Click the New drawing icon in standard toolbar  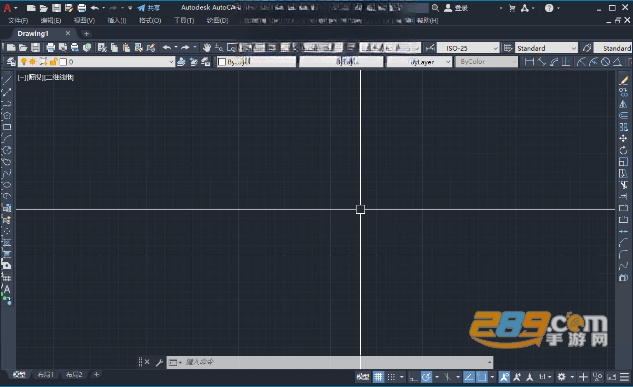[11, 48]
